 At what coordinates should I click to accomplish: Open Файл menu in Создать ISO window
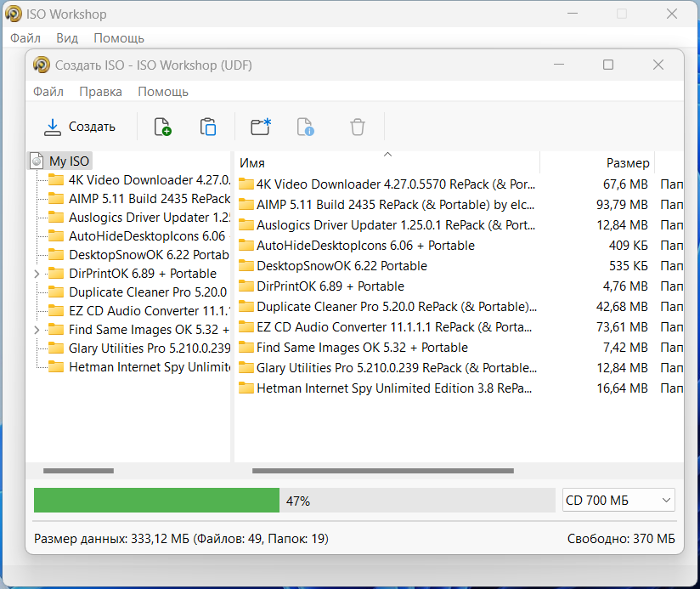(48, 92)
